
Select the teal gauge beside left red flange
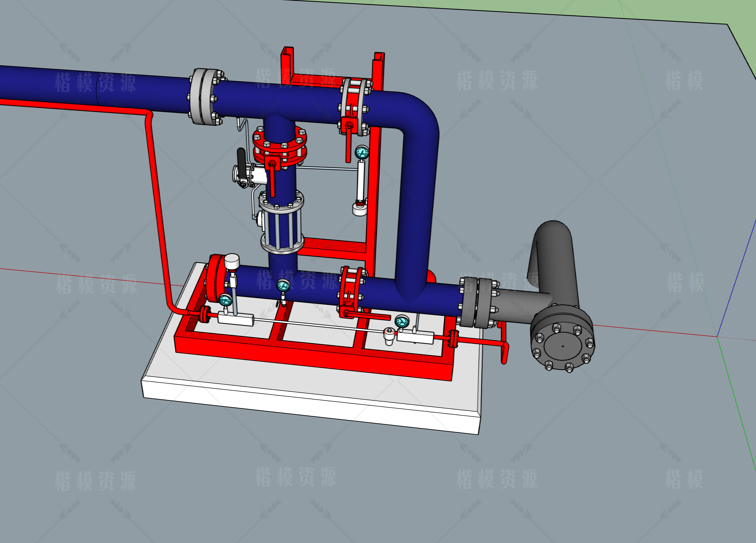click(x=225, y=300)
